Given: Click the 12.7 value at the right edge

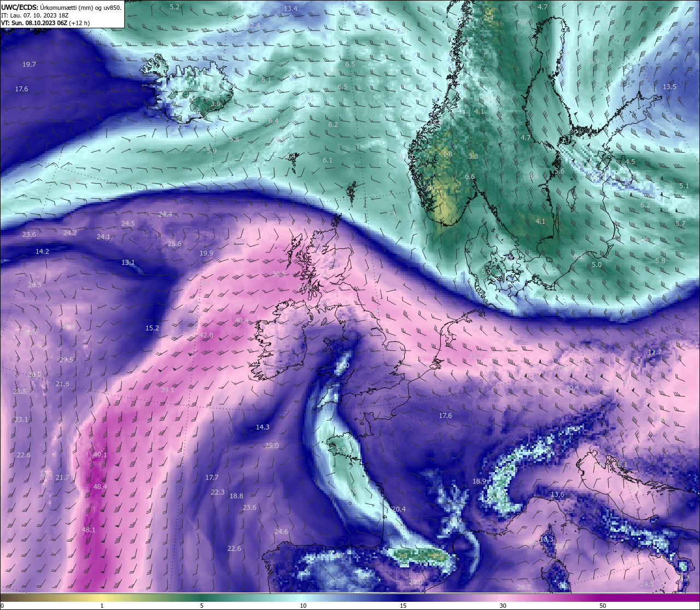Looking at the screenshot, I should pyautogui.click(x=655, y=352).
